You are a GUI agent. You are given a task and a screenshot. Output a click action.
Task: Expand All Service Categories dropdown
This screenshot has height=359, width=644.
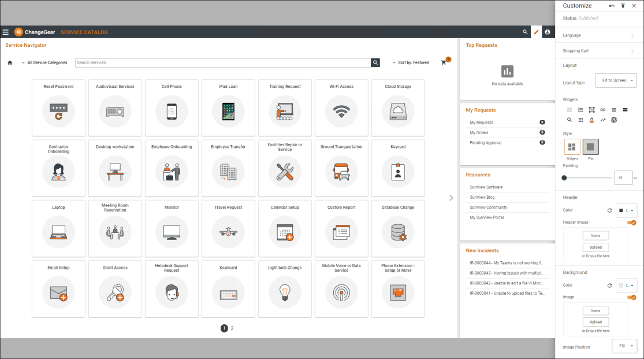[44, 62]
